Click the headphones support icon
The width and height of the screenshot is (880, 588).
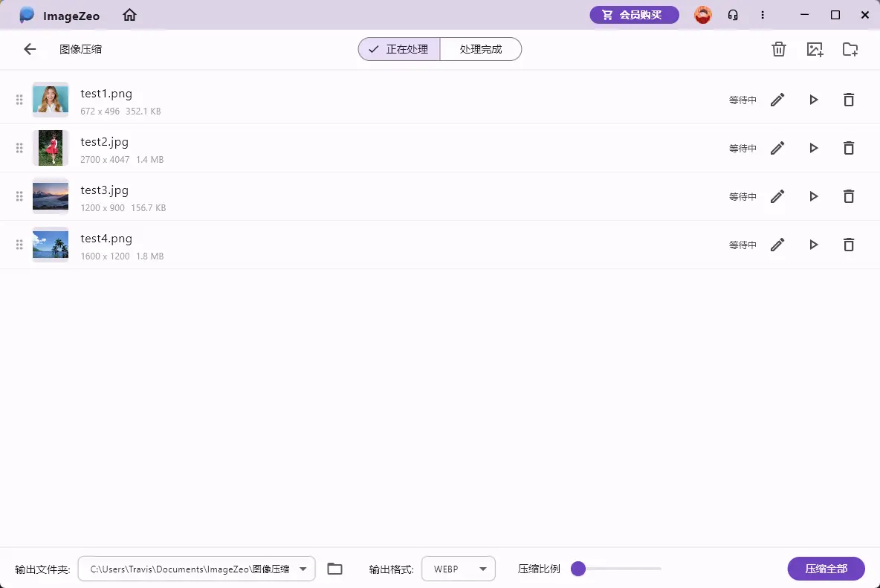[733, 15]
